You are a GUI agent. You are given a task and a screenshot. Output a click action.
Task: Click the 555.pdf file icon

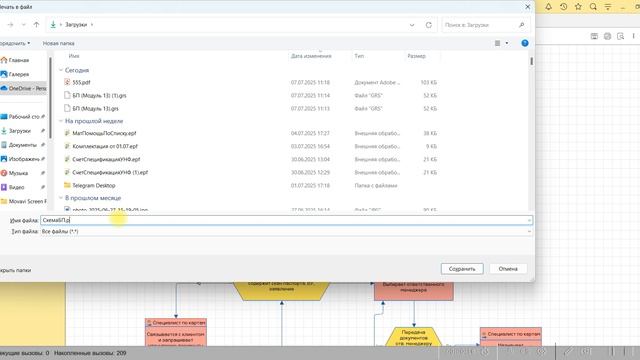point(67,82)
